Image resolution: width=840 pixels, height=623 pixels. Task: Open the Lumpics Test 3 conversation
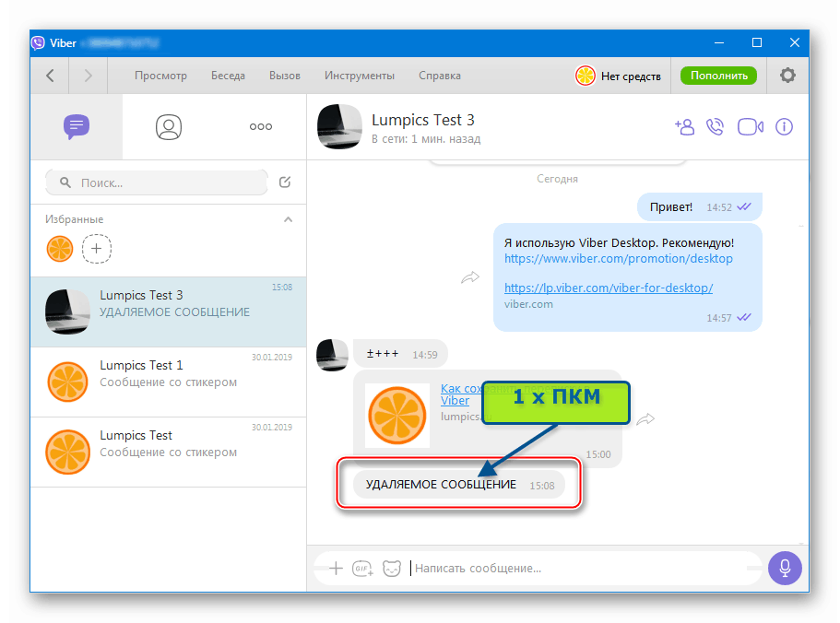coord(168,312)
